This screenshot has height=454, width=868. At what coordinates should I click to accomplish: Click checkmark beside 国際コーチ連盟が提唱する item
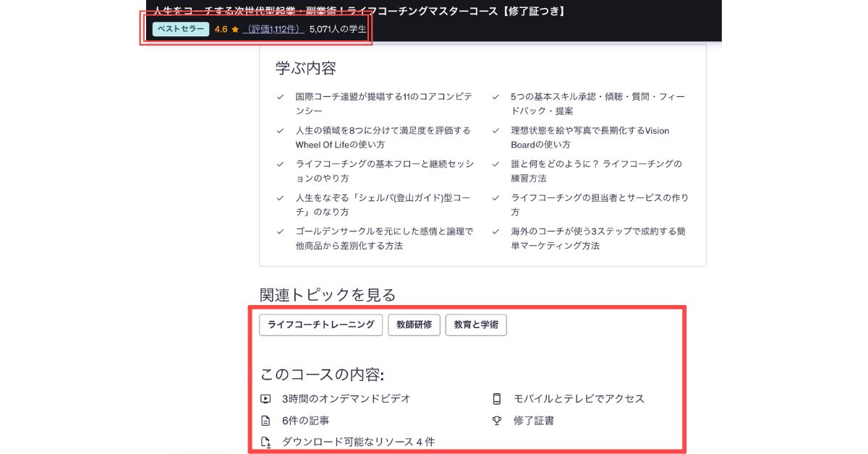[x=280, y=97]
